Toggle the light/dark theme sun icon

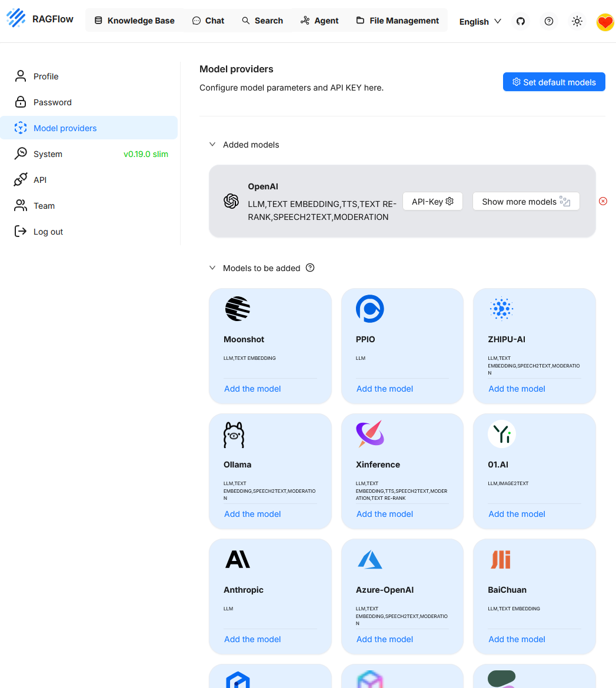point(577,21)
